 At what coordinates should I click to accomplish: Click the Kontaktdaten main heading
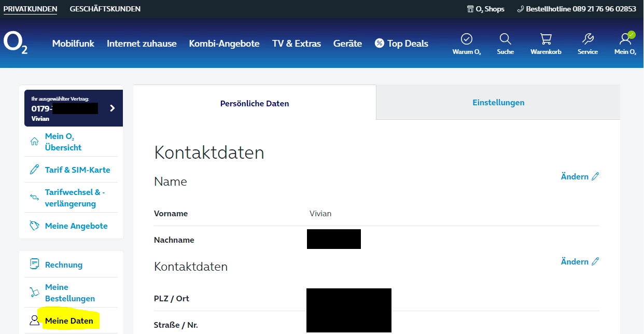(x=209, y=152)
